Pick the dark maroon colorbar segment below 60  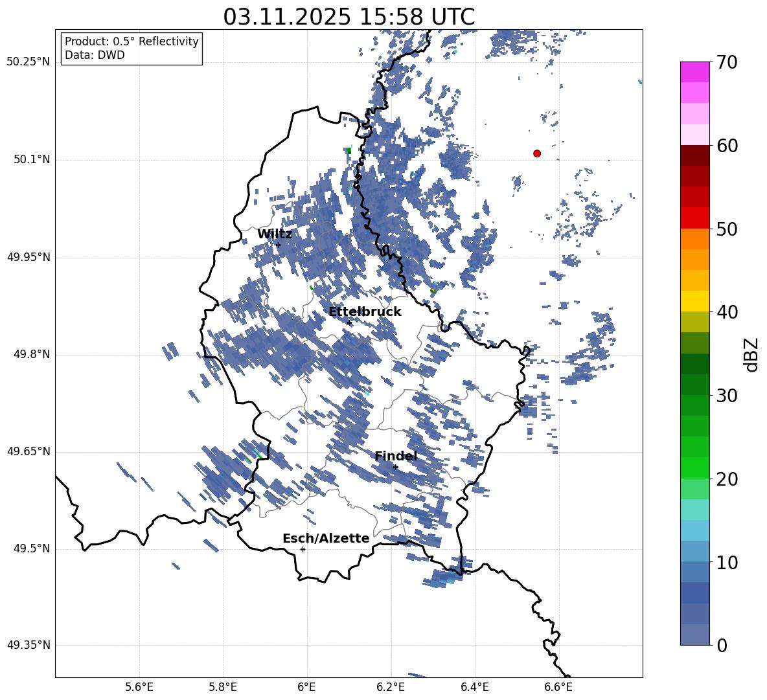(x=695, y=155)
